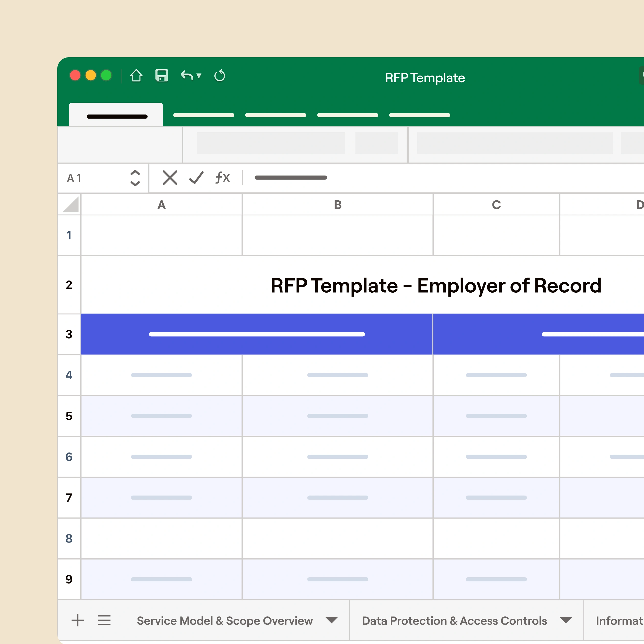Open the undo history dropdown arrow

point(199,76)
